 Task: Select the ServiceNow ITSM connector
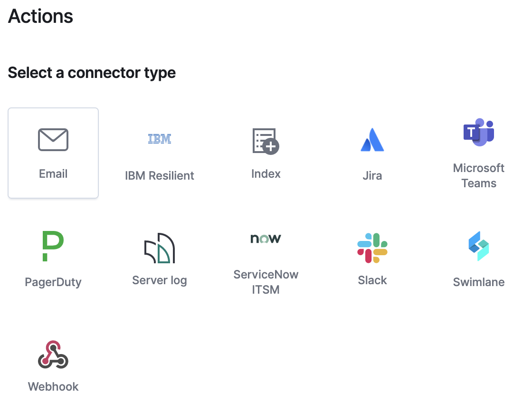click(x=266, y=259)
